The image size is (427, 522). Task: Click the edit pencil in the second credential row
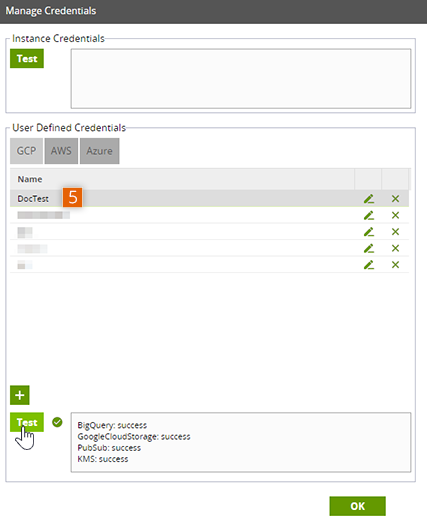click(x=369, y=215)
